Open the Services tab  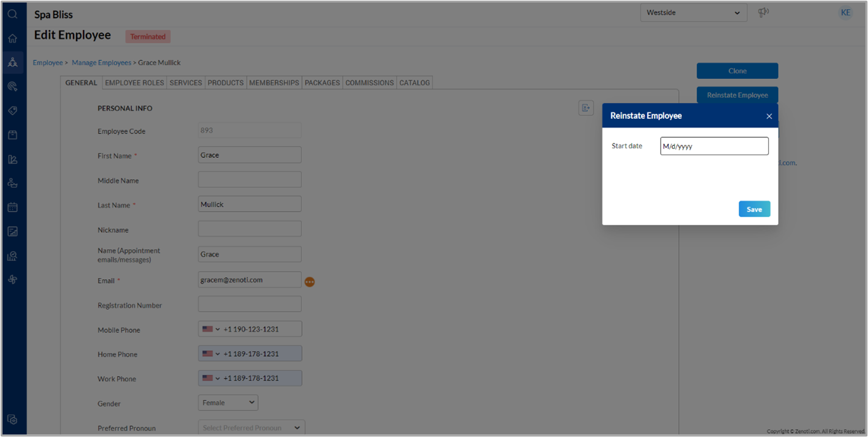tap(186, 83)
